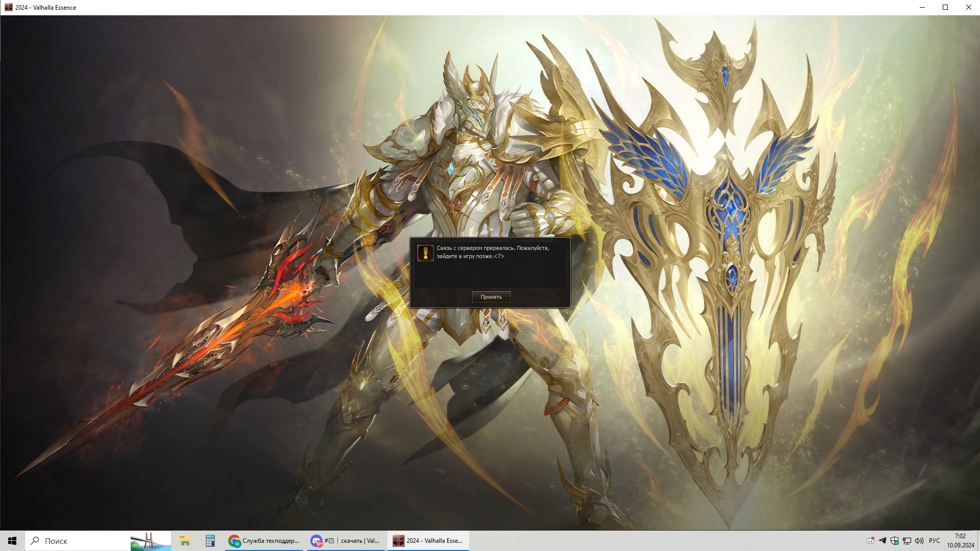This screenshot has width=980, height=551.
Task: Open File Explorer from the taskbar
Action: pos(185,541)
